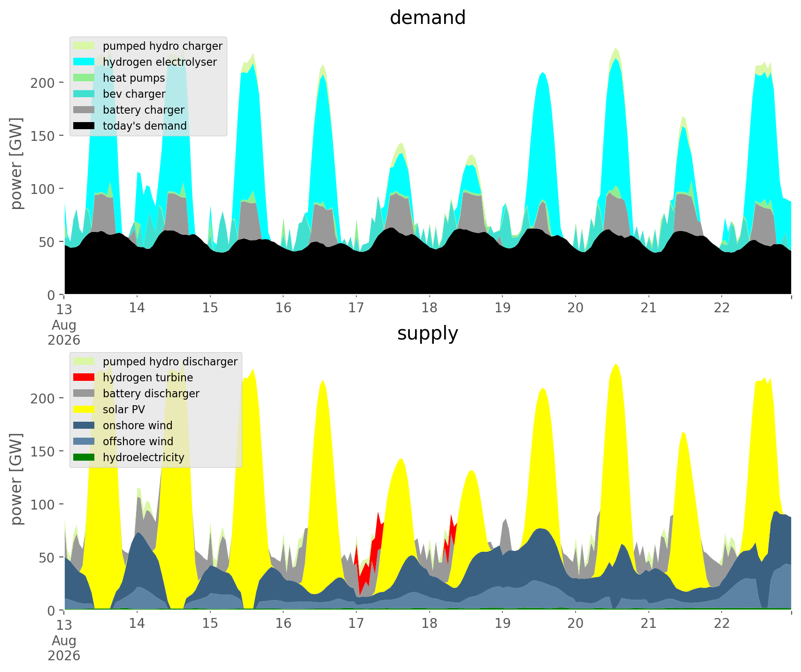Select the "onshore wind" legend text

click(x=138, y=425)
